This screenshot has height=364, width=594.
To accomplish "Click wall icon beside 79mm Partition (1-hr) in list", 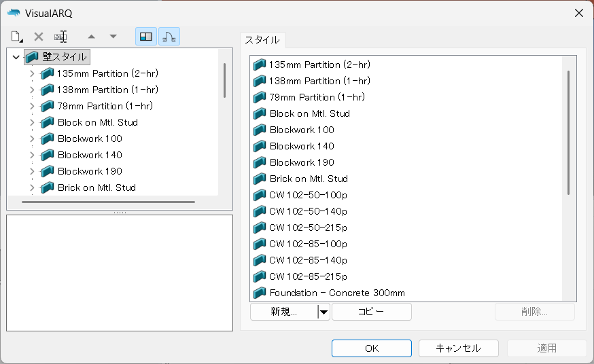I will 260,97.
